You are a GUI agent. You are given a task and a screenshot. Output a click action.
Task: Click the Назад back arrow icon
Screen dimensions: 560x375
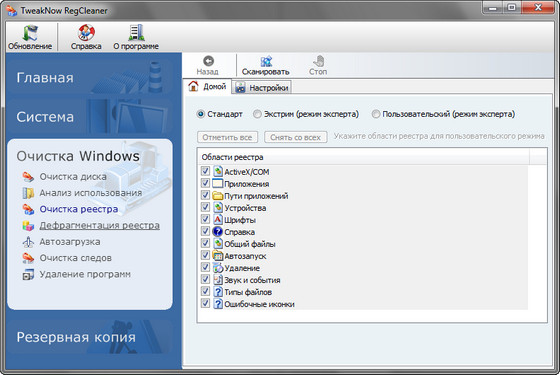tap(208, 61)
